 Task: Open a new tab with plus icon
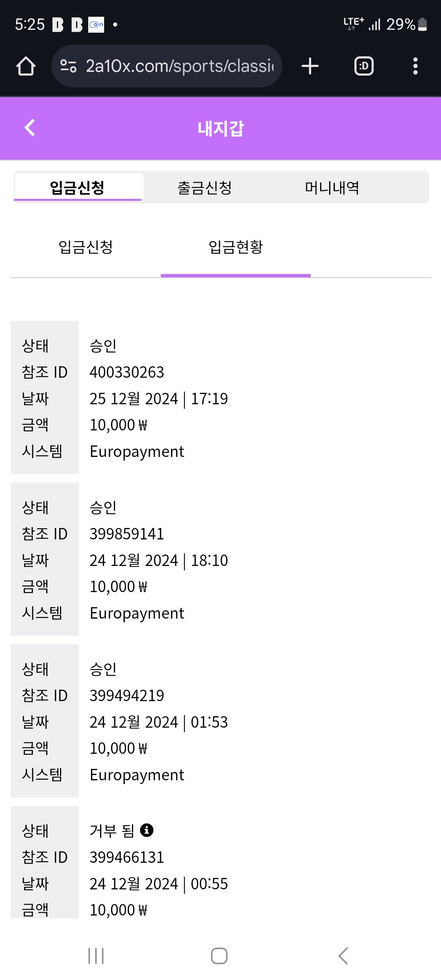310,66
